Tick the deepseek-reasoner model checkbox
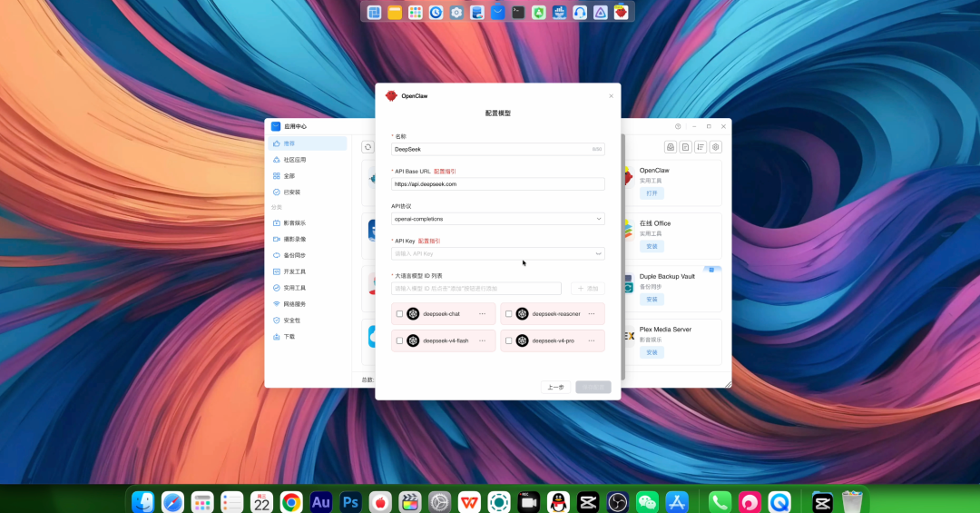980x513 pixels. click(509, 314)
